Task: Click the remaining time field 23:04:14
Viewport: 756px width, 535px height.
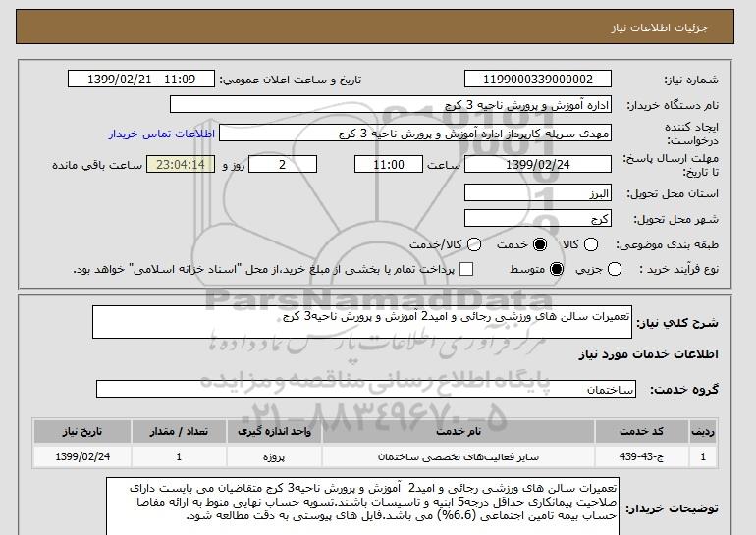Action: [181, 164]
